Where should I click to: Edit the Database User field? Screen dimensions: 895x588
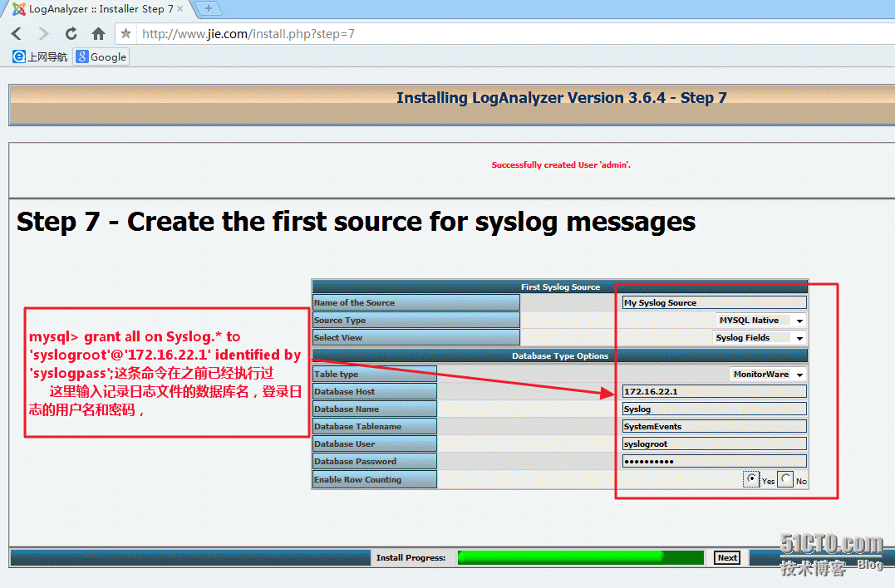point(714,443)
